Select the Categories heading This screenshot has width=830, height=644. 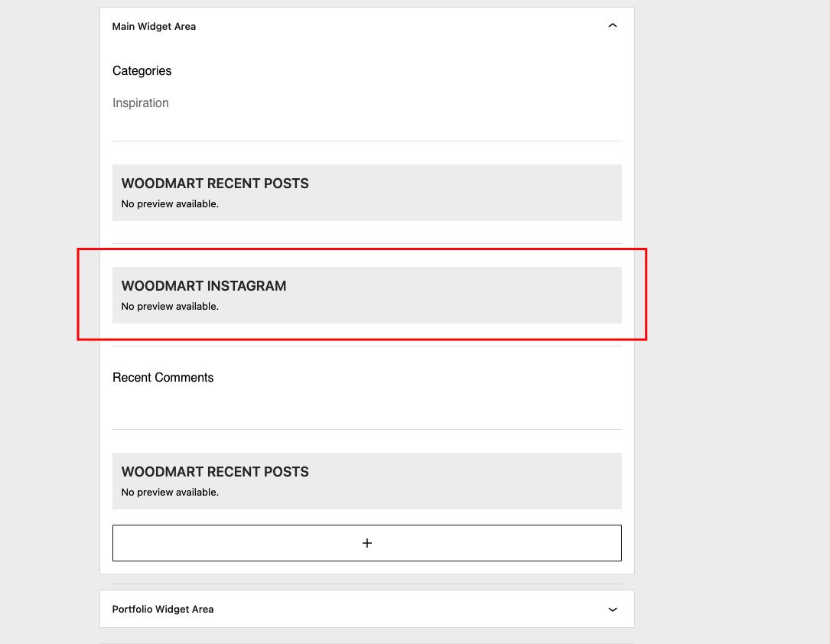[142, 71]
